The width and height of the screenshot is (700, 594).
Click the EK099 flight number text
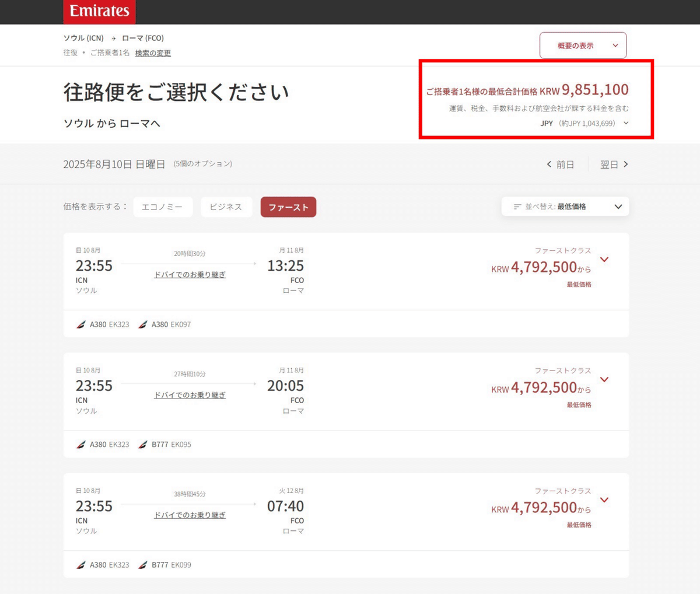[181, 565]
